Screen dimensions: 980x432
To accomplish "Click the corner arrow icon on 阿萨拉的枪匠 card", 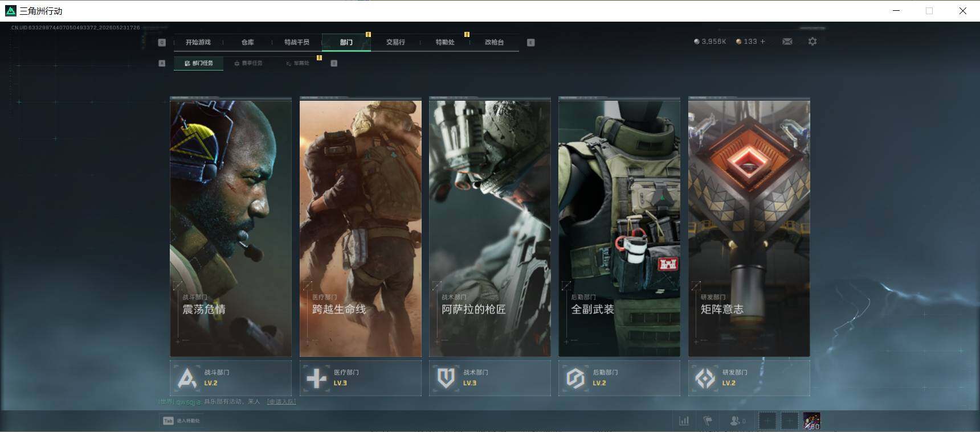I will (437, 285).
